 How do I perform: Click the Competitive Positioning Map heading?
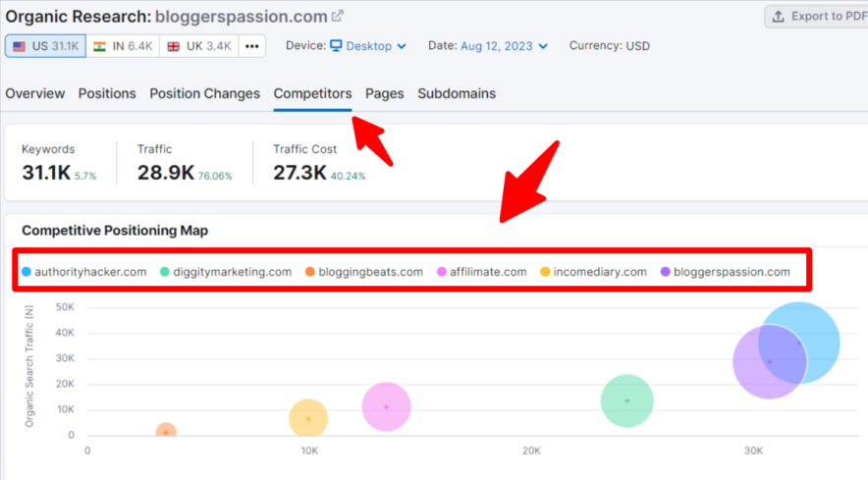(115, 231)
